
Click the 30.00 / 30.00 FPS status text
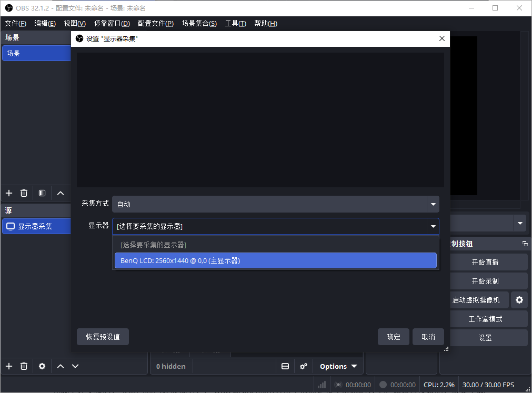click(488, 385)
